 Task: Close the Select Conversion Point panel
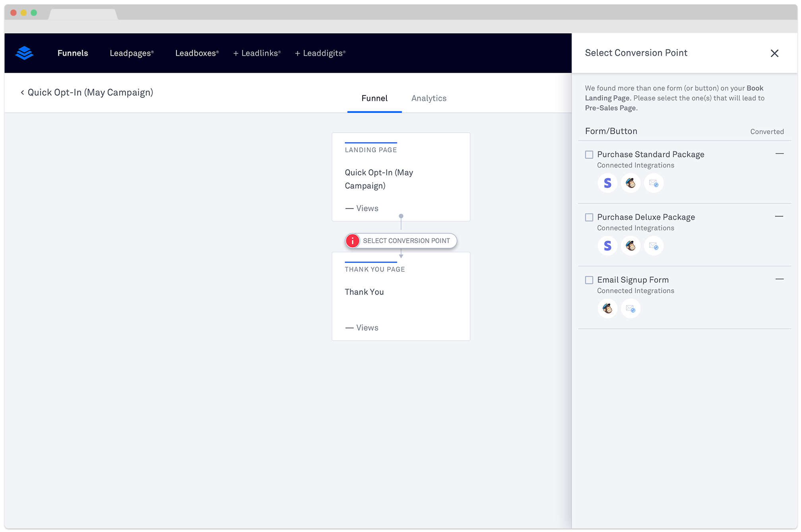click(774, 53)
